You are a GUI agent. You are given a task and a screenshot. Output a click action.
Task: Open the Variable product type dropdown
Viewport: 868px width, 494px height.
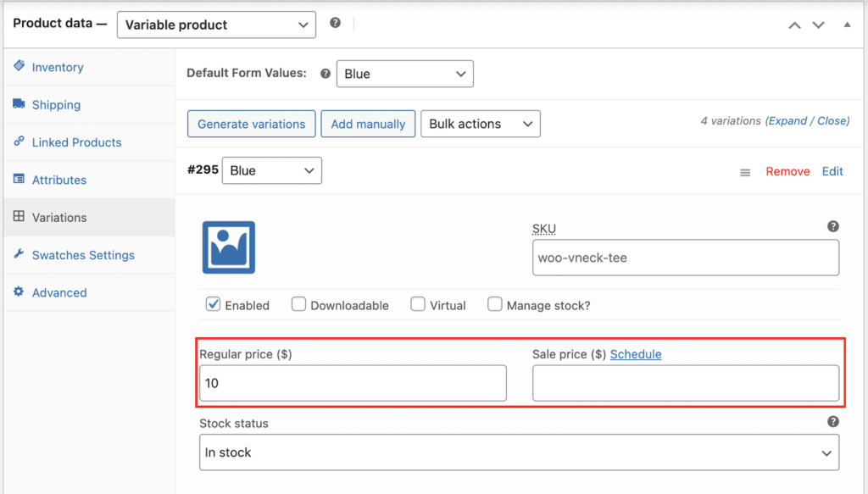pyautogui.click(x=216, y=25)
